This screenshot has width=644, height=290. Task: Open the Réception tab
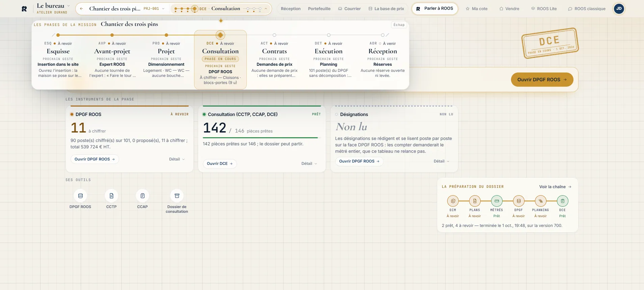[291, 9]
